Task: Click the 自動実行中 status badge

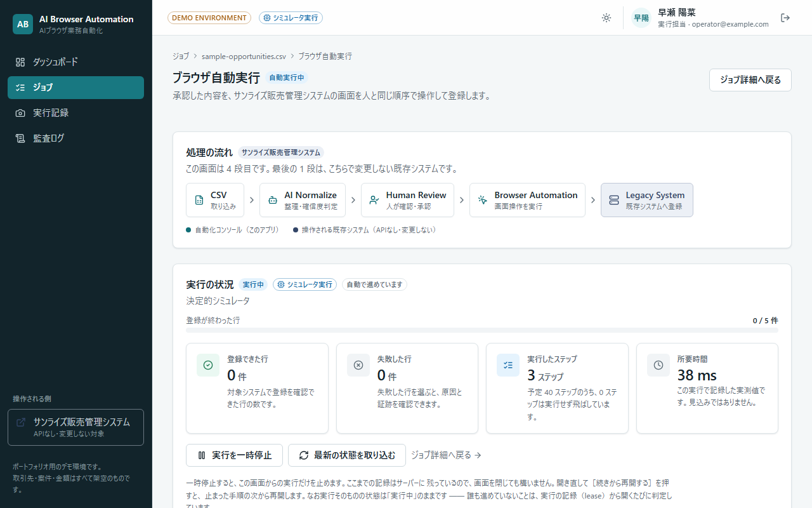Action: [287, 77]
